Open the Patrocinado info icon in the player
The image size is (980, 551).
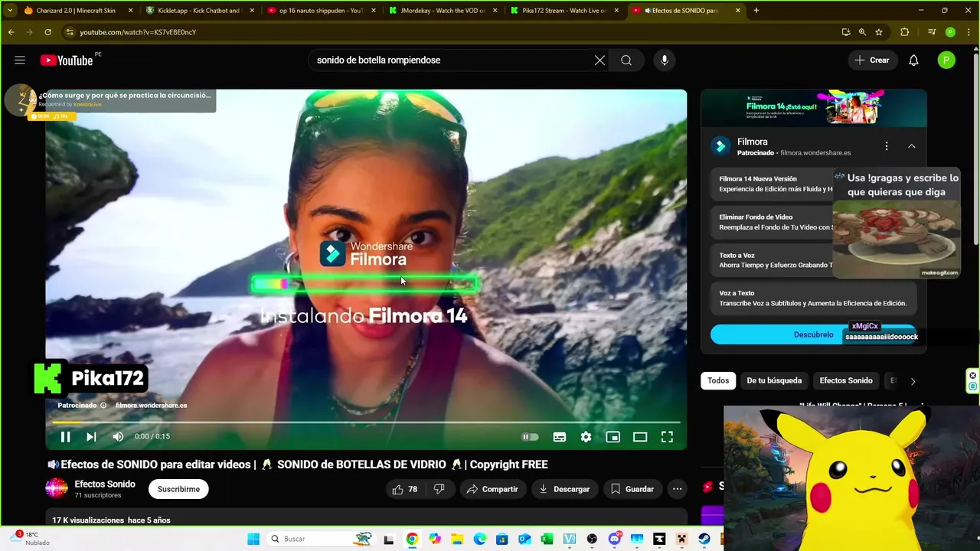(x=103, y=406)
